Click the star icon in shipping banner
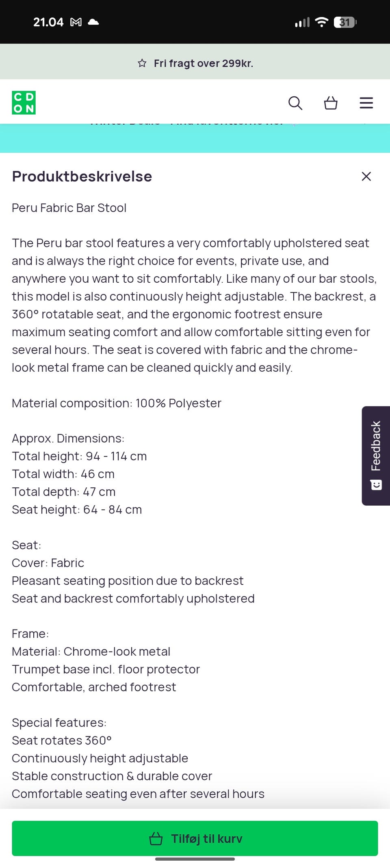Image resolution: width=390 pixels, height=868 pixels. click(142, 63)
